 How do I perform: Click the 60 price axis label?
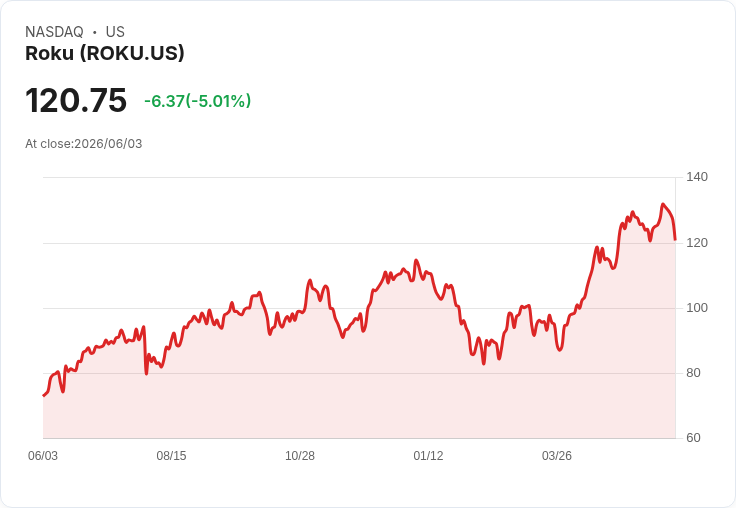pyautogui.click(x=693, y=438)
